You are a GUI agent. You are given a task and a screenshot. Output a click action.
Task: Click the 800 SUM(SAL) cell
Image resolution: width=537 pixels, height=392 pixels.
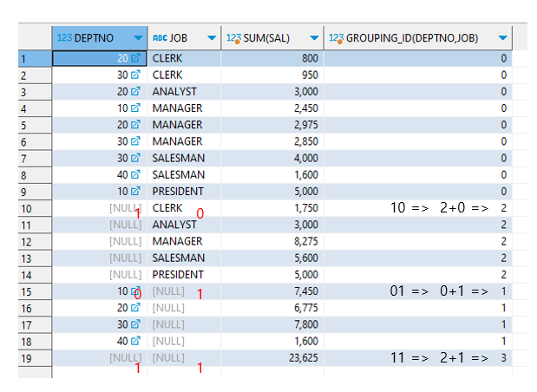click(272, 58)
